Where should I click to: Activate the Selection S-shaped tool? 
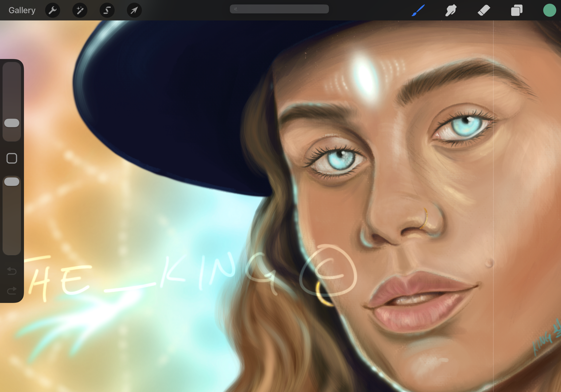[107, 10]
